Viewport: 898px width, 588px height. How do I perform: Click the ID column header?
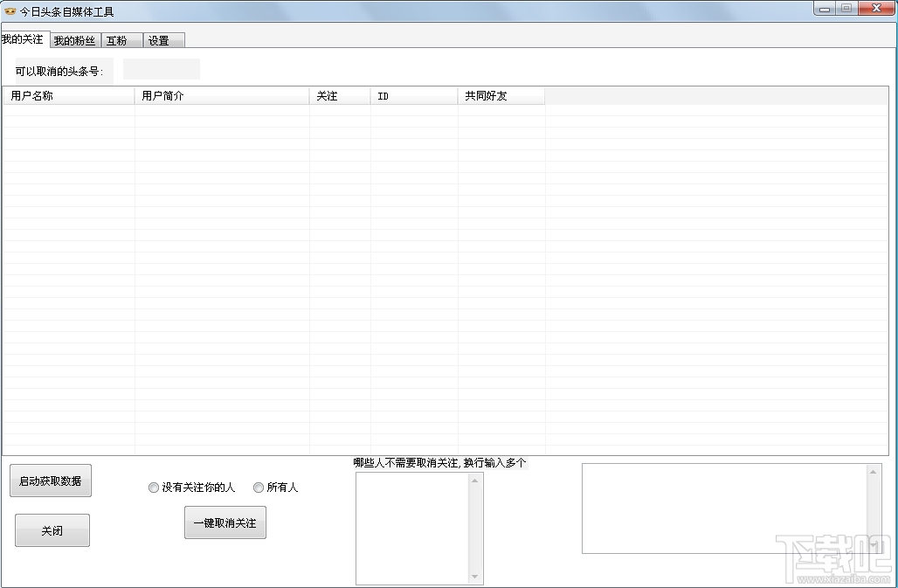[x=413, y=95]
